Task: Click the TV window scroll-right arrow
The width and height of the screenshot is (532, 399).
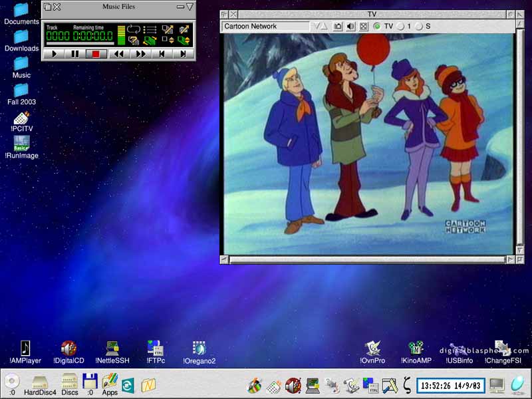Action: click(510, 260)
